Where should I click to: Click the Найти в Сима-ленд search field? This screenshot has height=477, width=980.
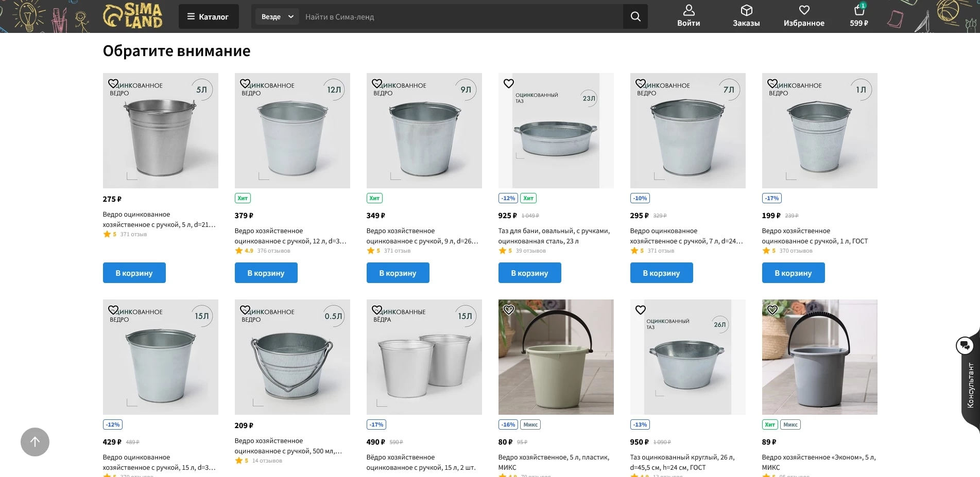(x=461, y=16)
